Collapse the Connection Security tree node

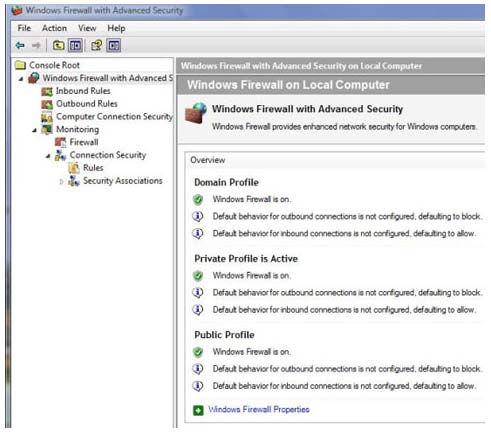click(48, 156)
